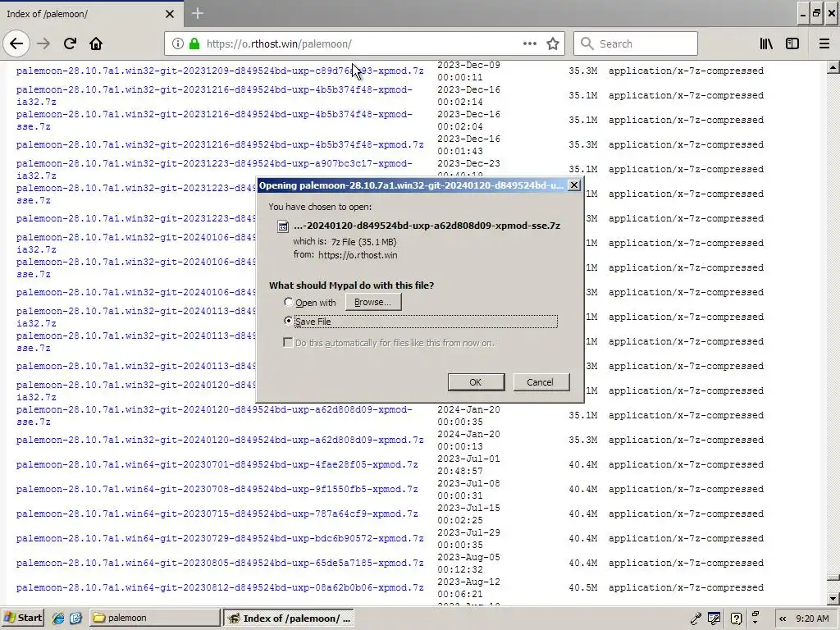Close the Index of /palemoon/ tab
Viewport: 840px width, 630px height.
click(170, 14)
